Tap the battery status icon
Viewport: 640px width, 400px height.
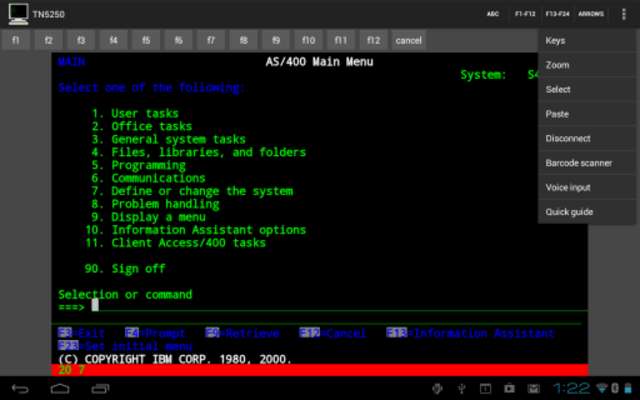click(628, 388)
